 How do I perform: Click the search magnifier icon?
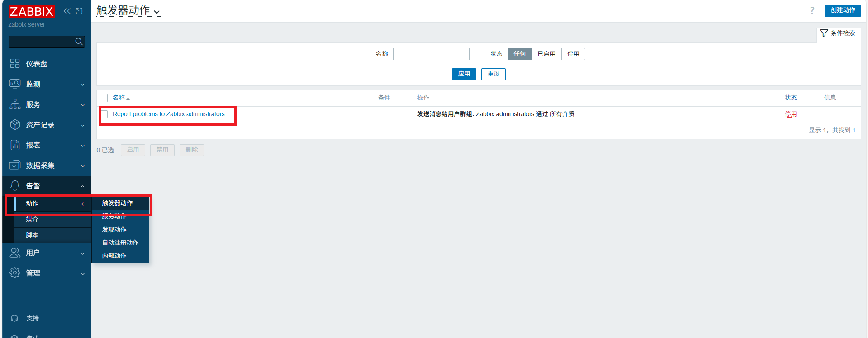point(79,42)
